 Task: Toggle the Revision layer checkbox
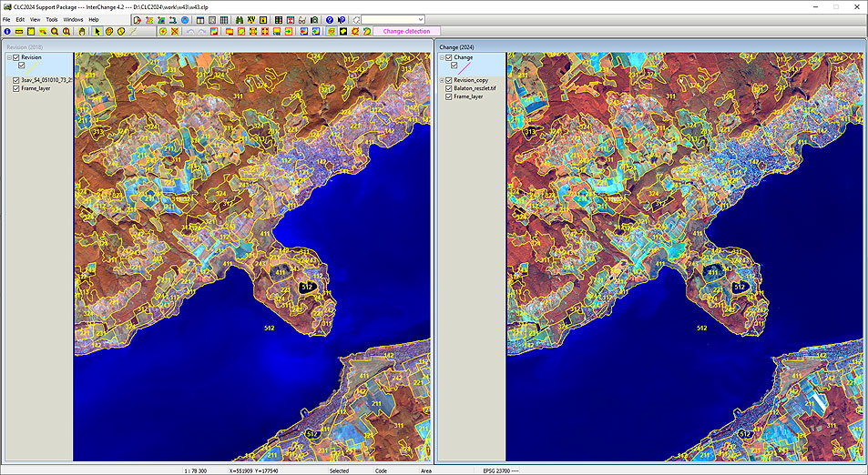click(16, 57)
